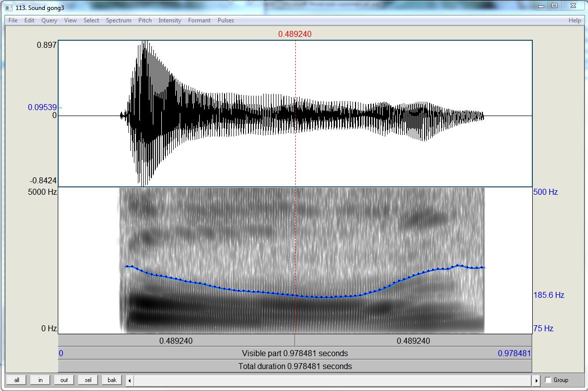Click the 0.09539 amplitude value
The image size is (588, 391).
(x=42, y=107)
